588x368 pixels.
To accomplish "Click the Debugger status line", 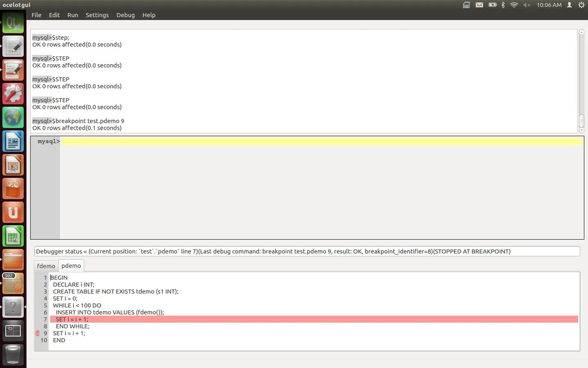I will tap(307, 251).
